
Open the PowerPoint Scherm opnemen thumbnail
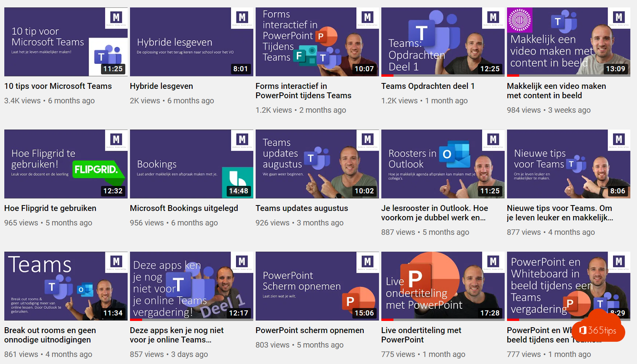point(317,286)
